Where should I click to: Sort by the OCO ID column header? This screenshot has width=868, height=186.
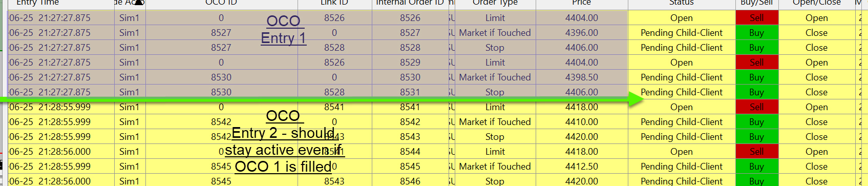click(221, 3)
